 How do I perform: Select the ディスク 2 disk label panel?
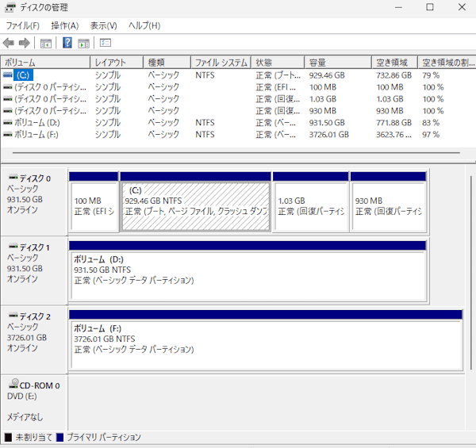(34, 339)
